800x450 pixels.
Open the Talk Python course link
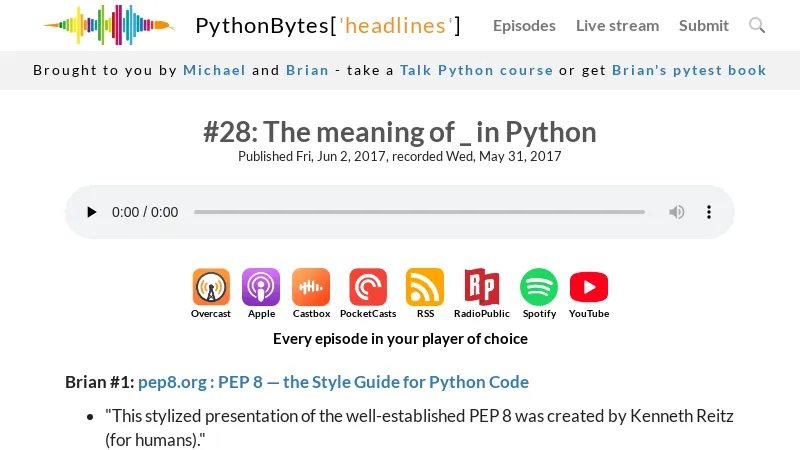click(x=476, y=70)
